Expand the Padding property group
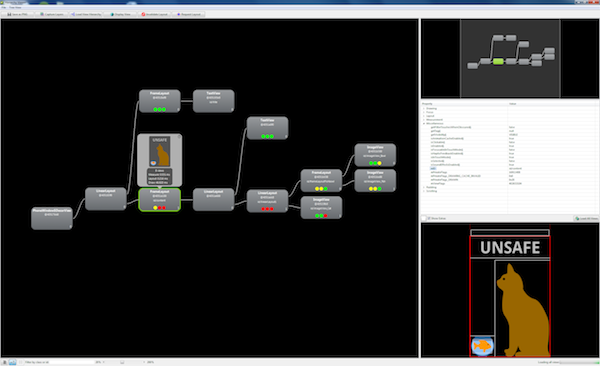The height and width of the screenshot is (366, 600). tap(424, 187)
